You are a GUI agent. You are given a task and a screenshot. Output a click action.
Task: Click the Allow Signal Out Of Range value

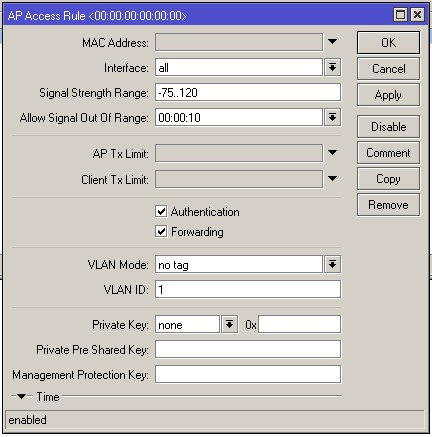click(x=239, y=117)
